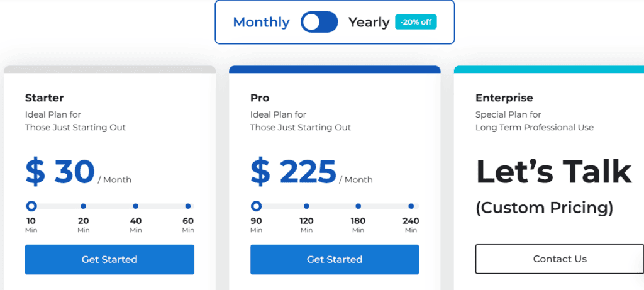The image size is (644, 290).
Task: Click the Enterprise plan title
Action: (x=504, y=98)
